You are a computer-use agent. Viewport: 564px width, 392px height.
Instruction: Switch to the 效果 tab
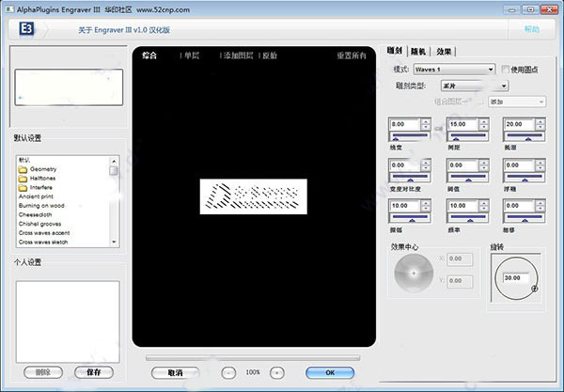444,52
